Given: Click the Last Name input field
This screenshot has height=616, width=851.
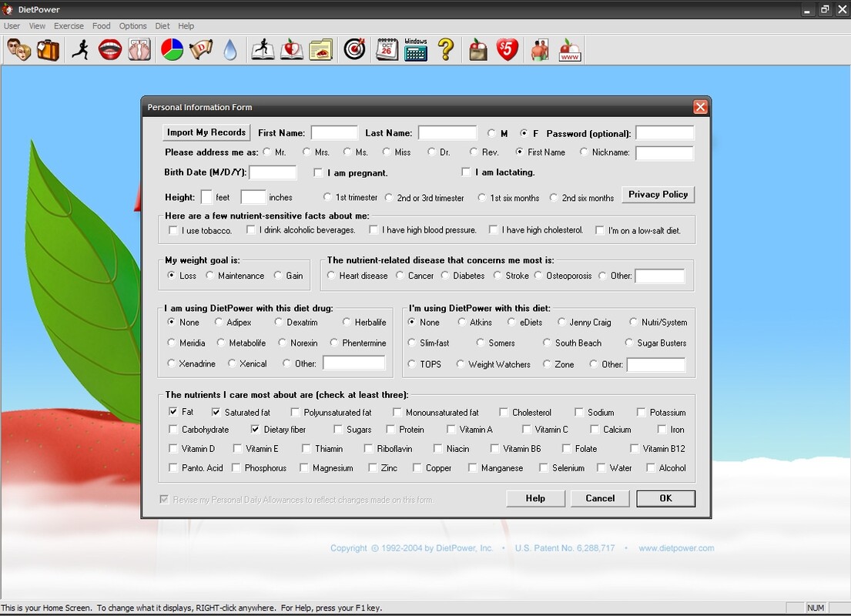Looking at the screenshot, I should click(447, 133).
